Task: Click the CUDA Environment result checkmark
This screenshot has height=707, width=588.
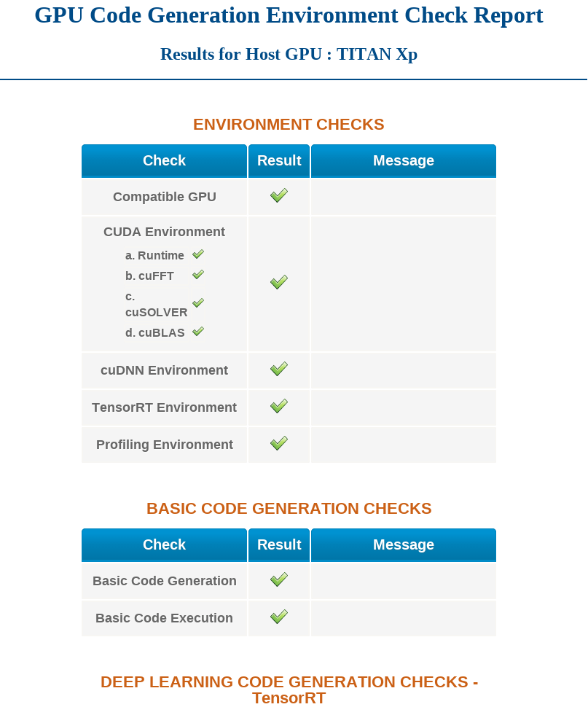Action: [x=278, y=282]
